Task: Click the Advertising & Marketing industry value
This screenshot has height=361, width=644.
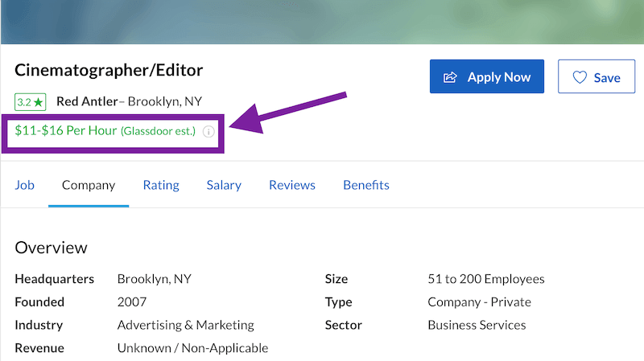Action: click(185, 325)
